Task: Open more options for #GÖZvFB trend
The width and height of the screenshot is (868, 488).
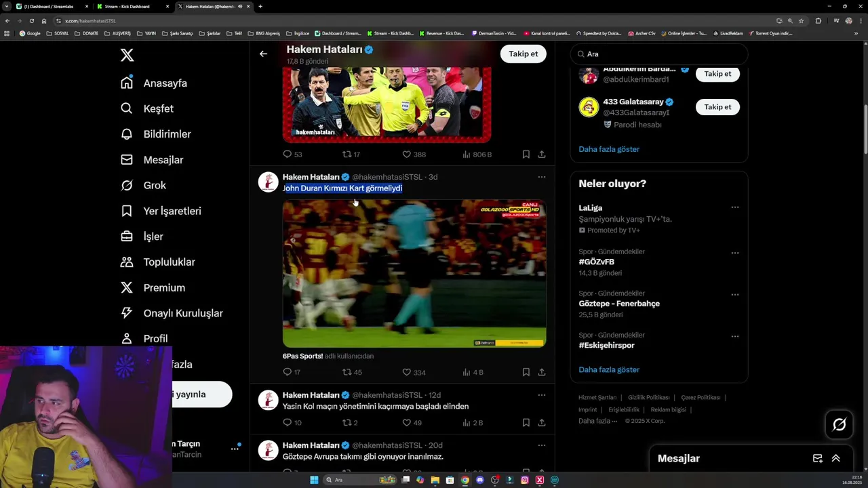Action: point(735,253)
